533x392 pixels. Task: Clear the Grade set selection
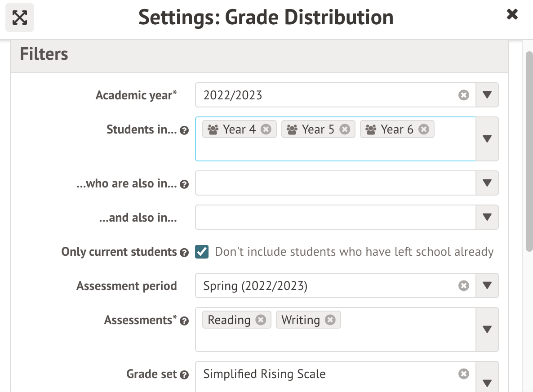pyautogui.click(x=464, y=374)
